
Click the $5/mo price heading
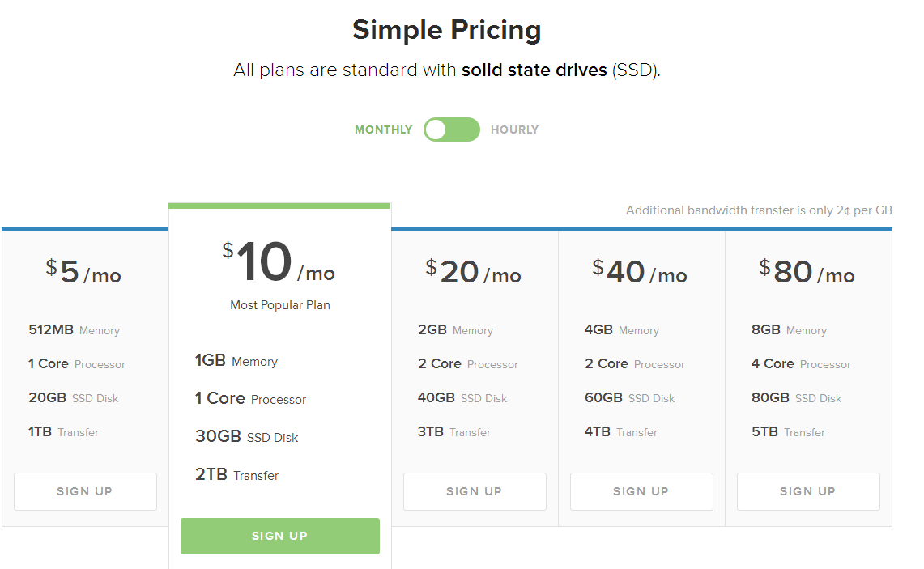pyautogui.click(x=83, y=272)
